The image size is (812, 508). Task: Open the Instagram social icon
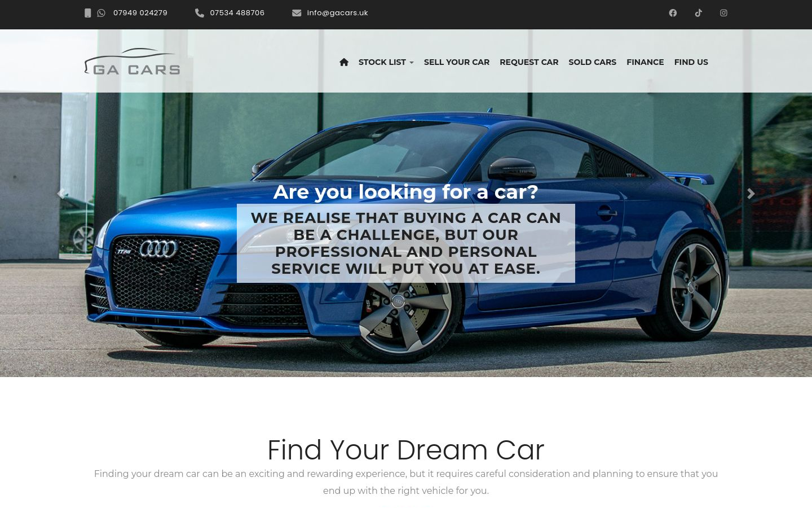pyautogui.click(x=723, y=13)
